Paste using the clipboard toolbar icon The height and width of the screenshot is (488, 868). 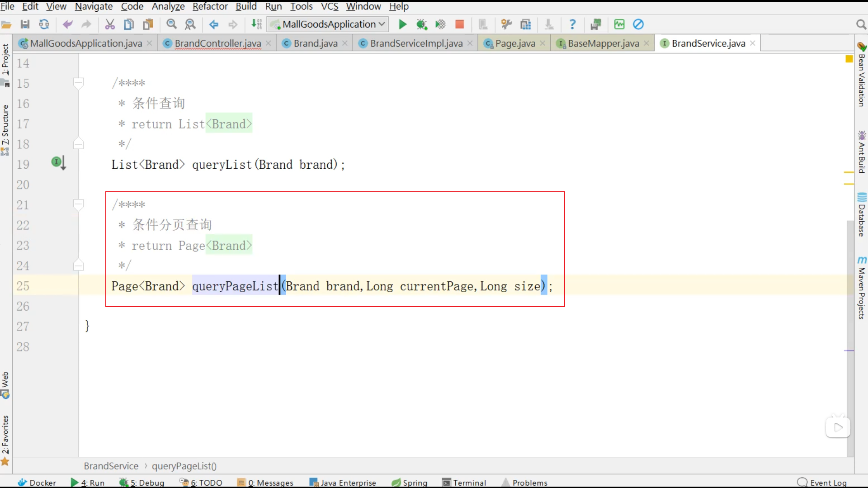click(148, 24)
